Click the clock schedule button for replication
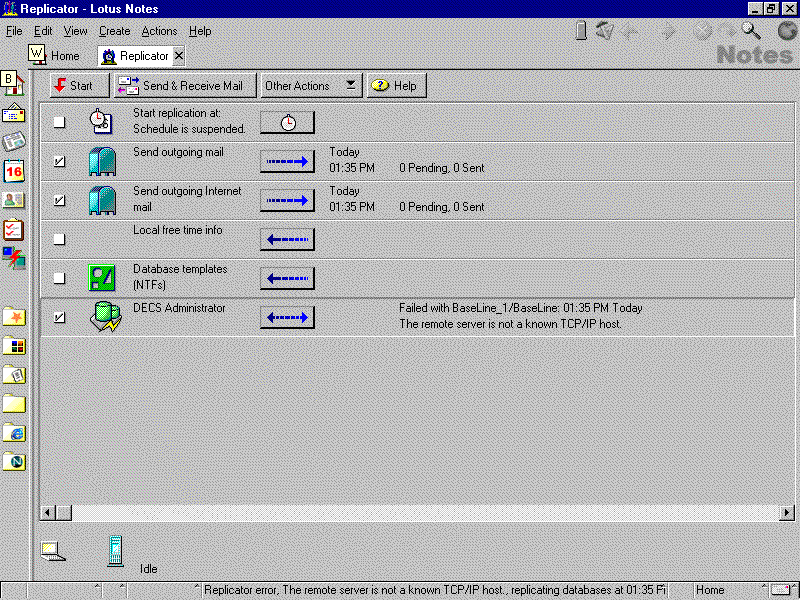 pyautogui.click(x=287, y=122)
